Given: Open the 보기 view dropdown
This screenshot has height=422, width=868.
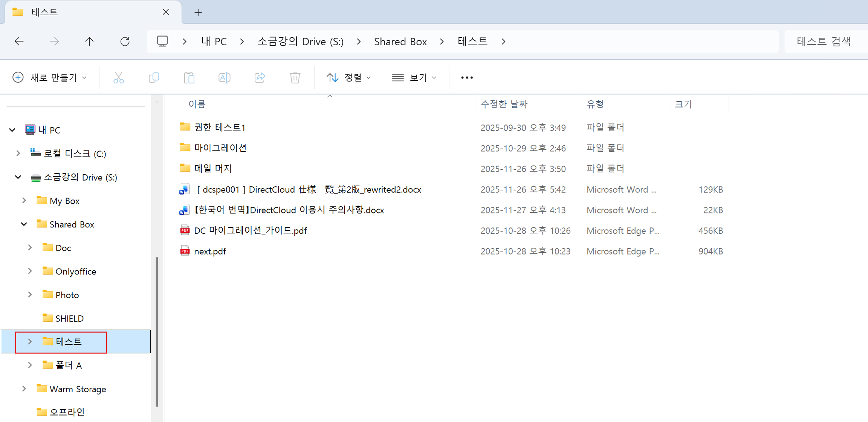Looking at the screenshot, I should 414,78.
